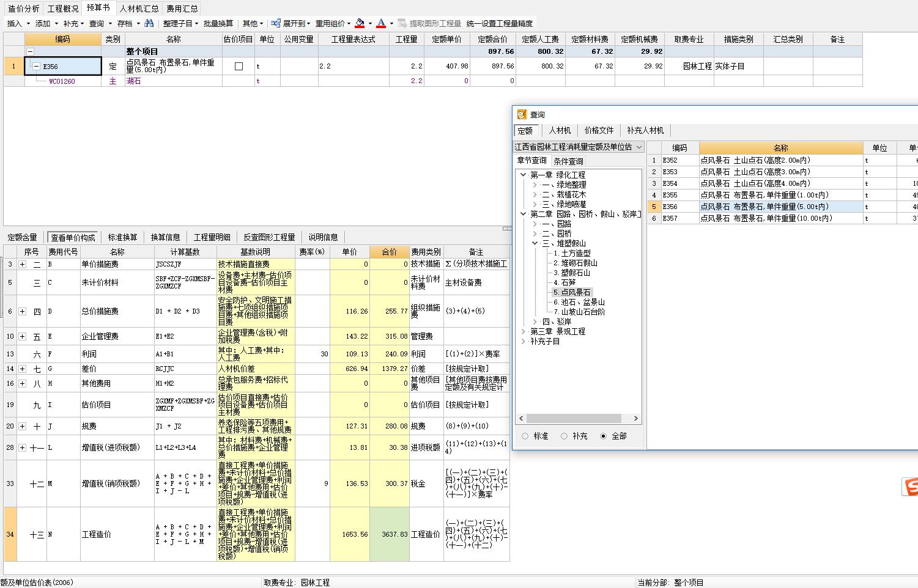Select tree item 2.堆砌石假山
918x588 pixels.
pyautogui.click(x=576, y=263)
